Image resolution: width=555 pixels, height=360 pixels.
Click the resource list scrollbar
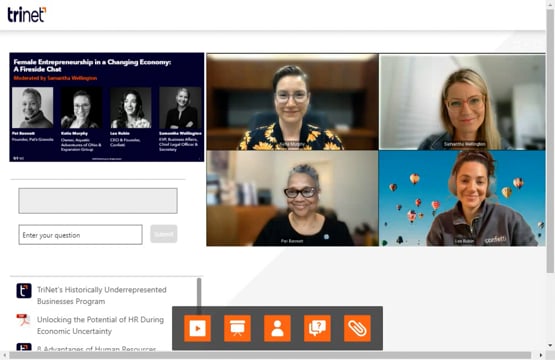tap(199, 296)
